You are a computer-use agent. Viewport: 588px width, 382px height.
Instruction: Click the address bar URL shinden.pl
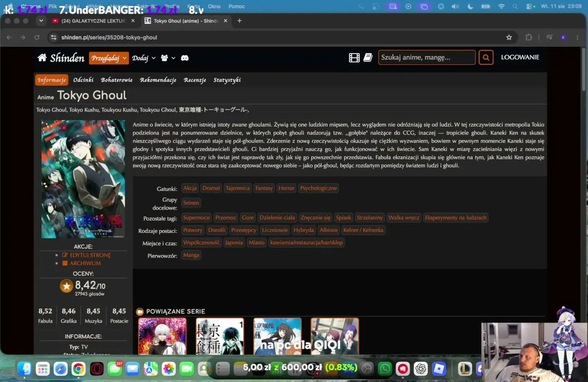[109, 37]
